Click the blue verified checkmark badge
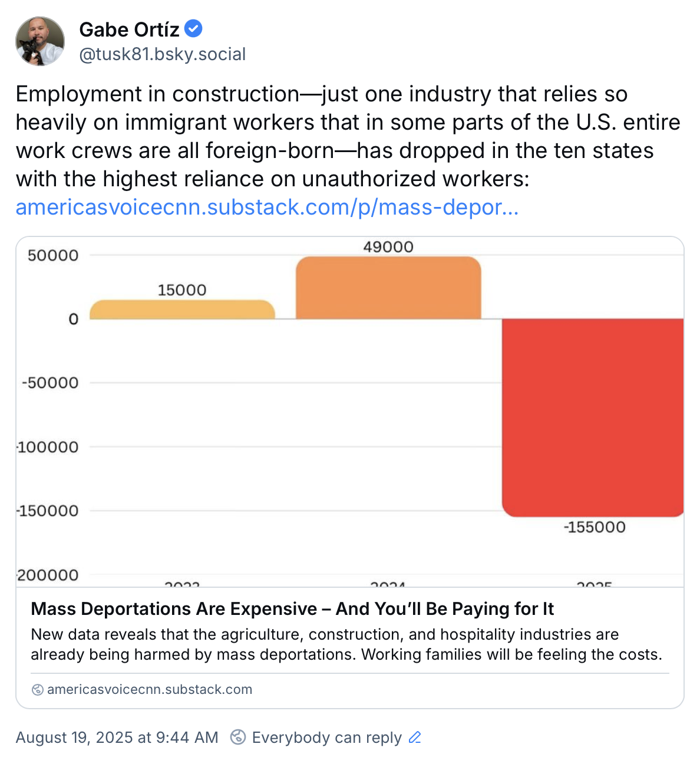The height and width of the screenshot is (757, 700). (193, 28)
